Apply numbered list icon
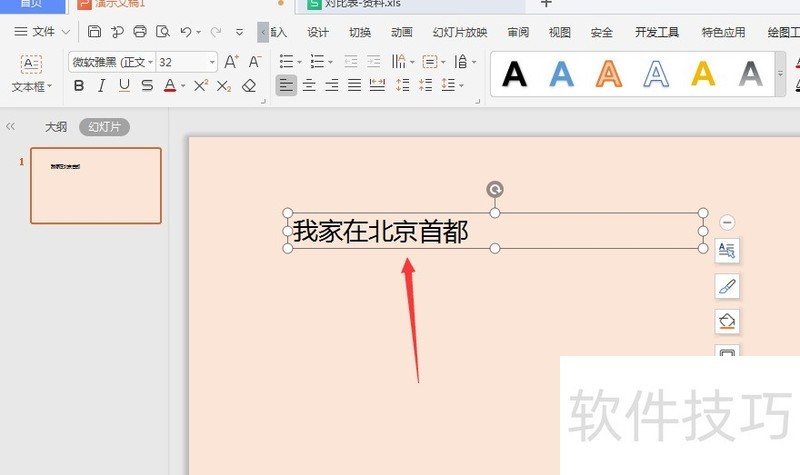 [317, 62]
